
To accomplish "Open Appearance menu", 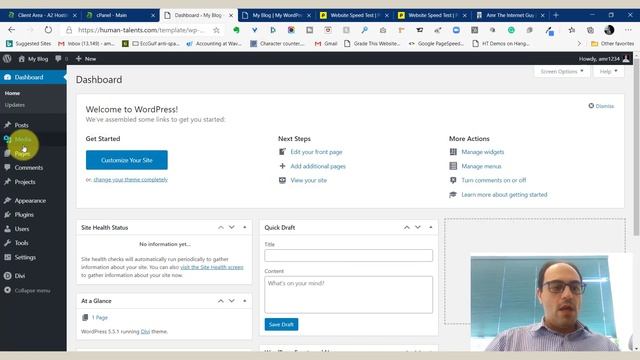I will pyautogui.click(x=30, y=200).
